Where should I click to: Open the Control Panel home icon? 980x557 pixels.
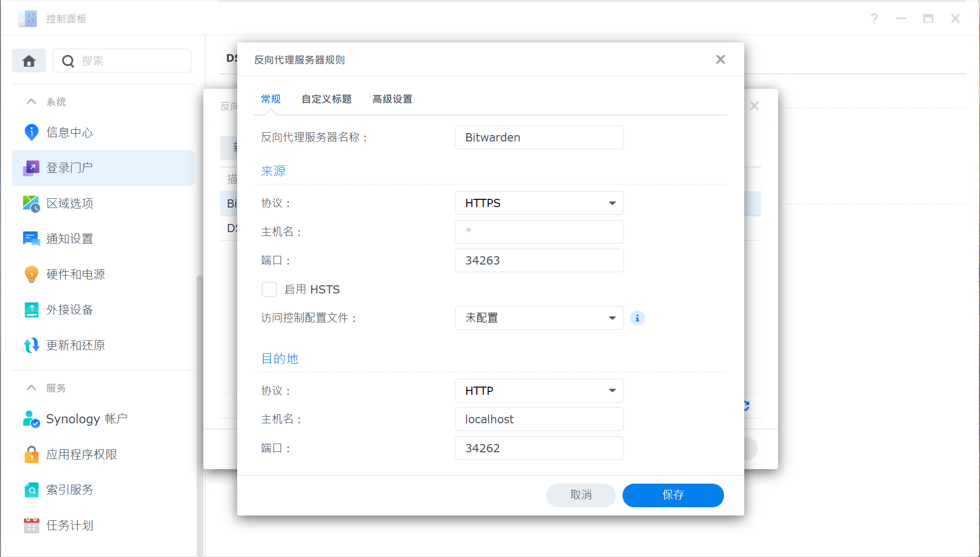29,61
